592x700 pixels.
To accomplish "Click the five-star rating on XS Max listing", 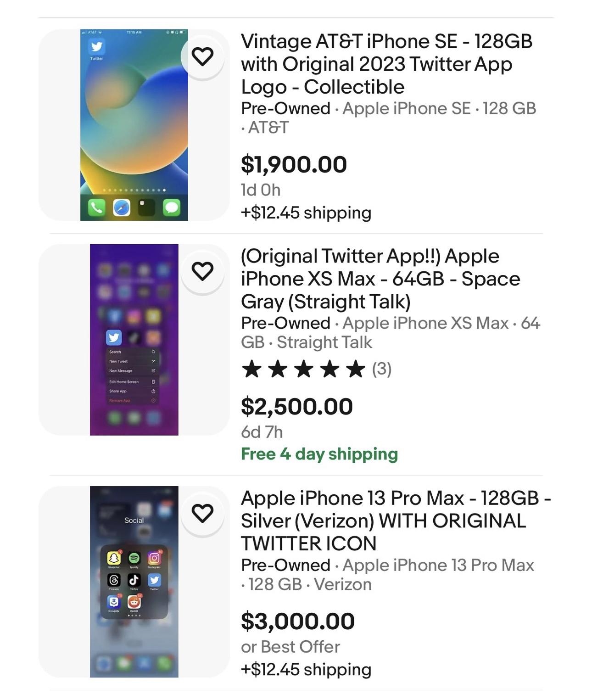I will click(x=303, y=369).
